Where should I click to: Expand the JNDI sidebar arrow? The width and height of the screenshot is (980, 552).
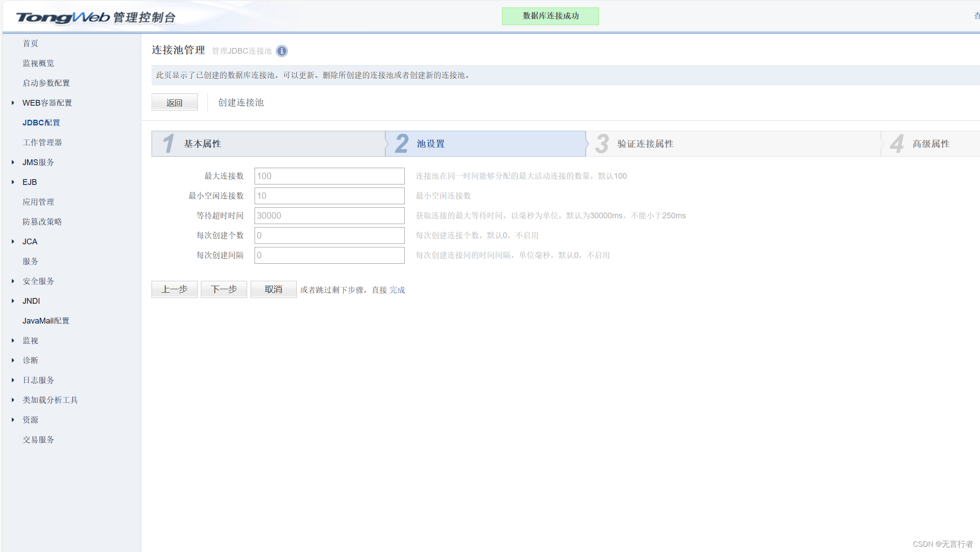point(13,301)
